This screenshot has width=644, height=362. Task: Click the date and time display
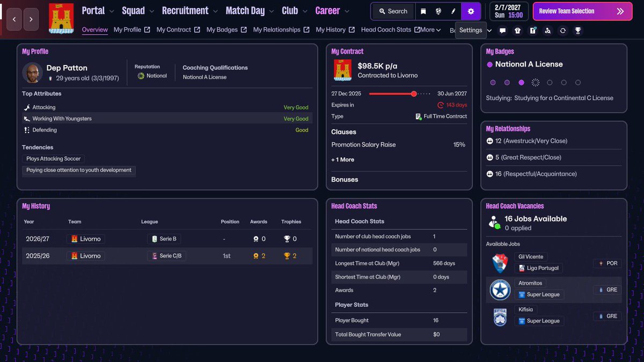508,11
